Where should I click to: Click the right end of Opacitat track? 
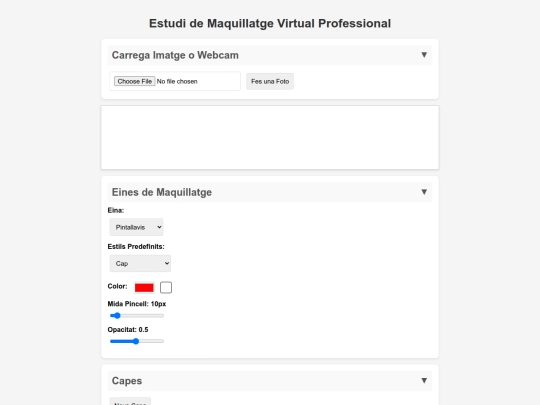[x=163, y=341]
